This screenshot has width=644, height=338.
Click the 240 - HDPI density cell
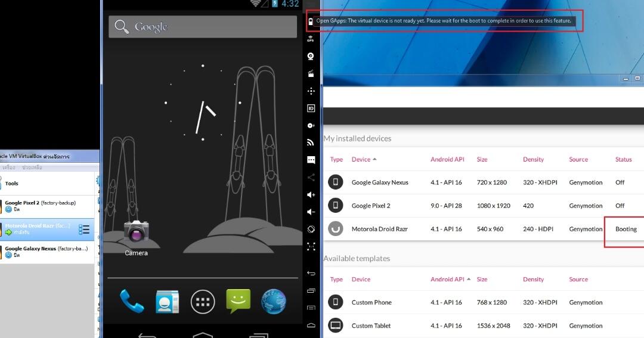(x=538, y=229)
